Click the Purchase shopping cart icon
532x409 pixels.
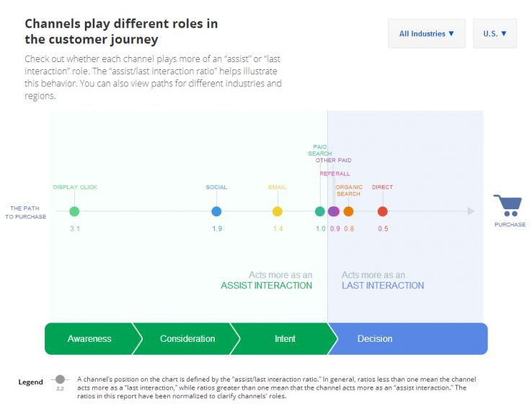tap(509, 205)
